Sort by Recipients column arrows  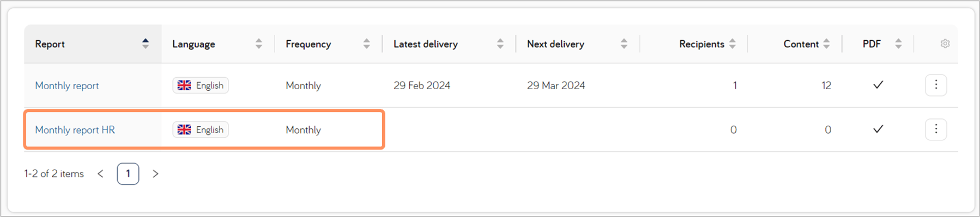pyautogui.click(x=733, y=44)
